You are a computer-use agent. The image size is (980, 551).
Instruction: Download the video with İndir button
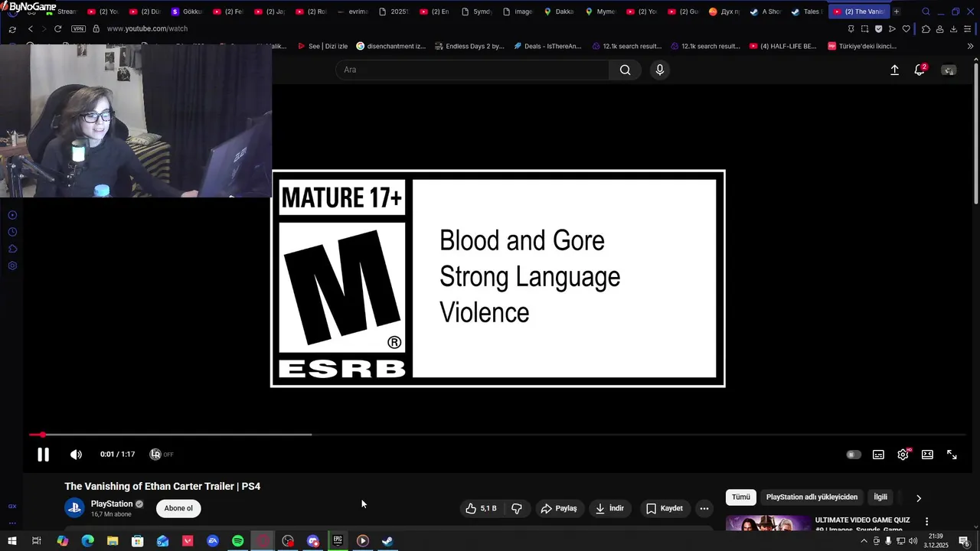(x=609, y=508)
